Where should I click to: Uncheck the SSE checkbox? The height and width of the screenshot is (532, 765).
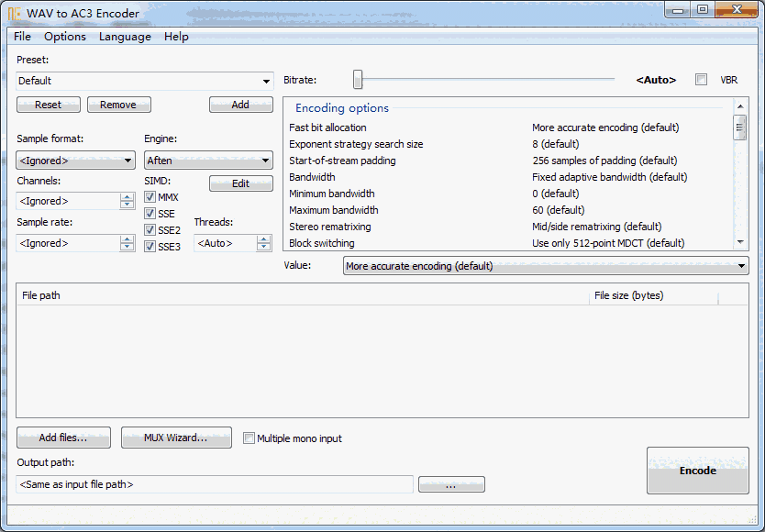[149, 213]
